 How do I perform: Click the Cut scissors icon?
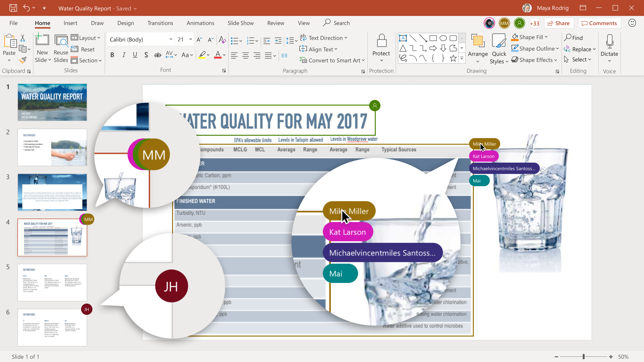(x=23, y=38)
